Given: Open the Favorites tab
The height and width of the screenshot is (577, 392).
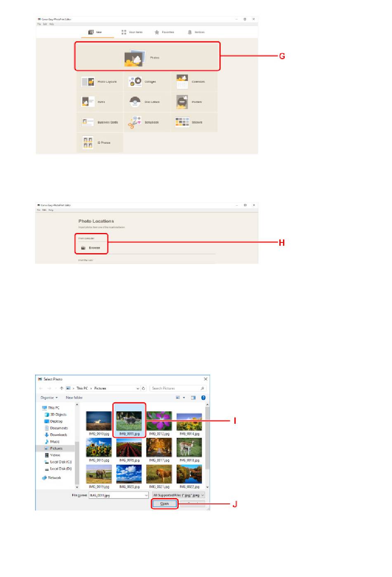Looking at the screenshot, I should 164,32.
